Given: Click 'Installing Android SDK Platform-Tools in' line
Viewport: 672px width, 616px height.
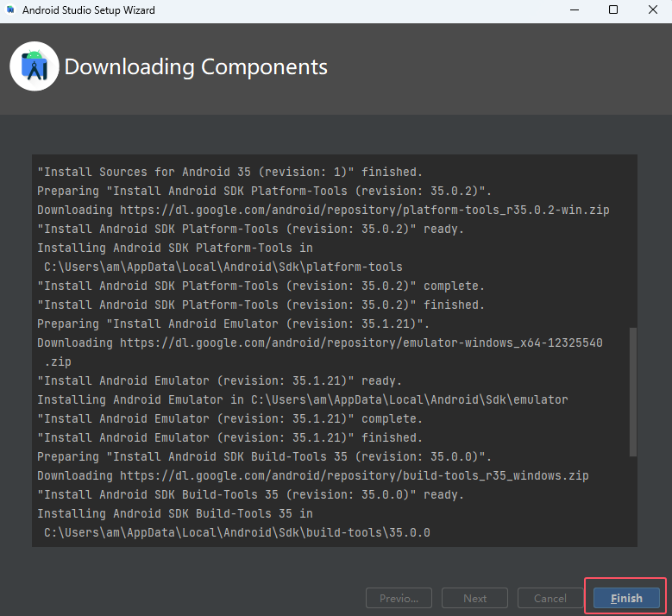Looking at the screenshot, I should click(175, 248).
